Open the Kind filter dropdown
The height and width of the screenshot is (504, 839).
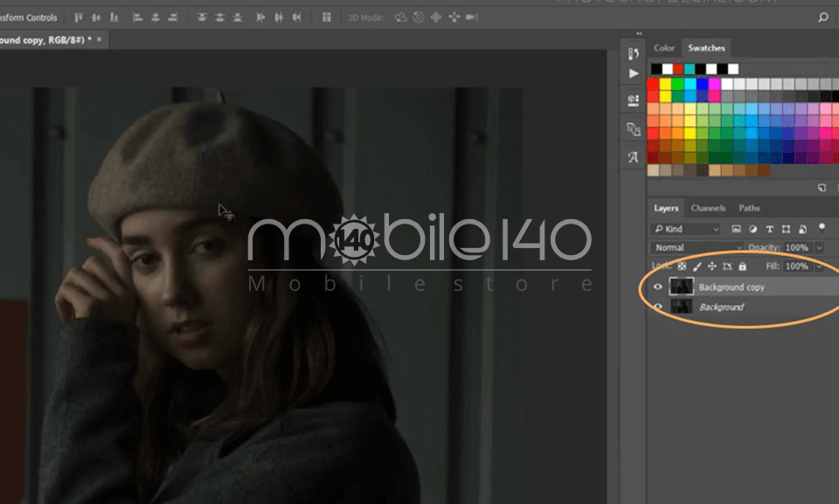[687, 229]
